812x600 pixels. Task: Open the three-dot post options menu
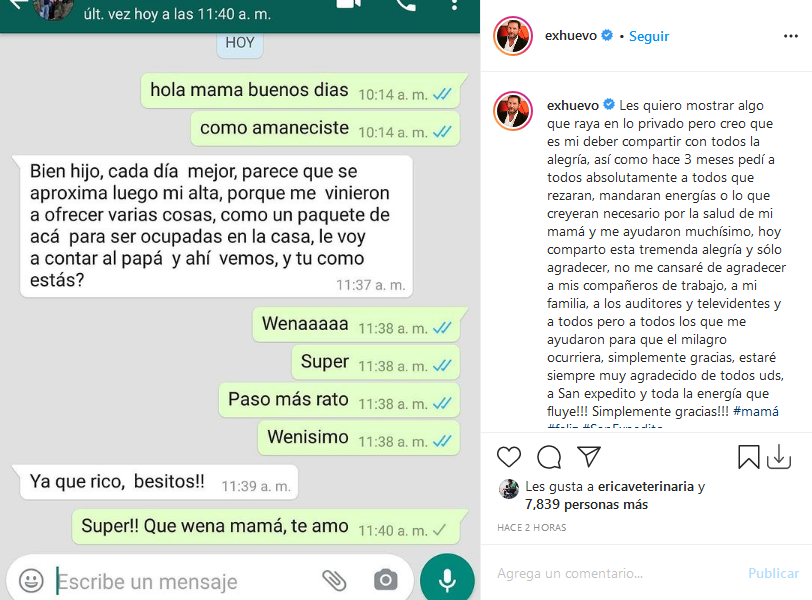point(791,36)
